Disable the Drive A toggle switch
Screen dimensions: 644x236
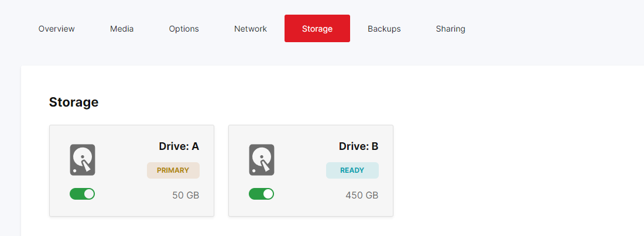pyautogui.click(x=83, y=194)
